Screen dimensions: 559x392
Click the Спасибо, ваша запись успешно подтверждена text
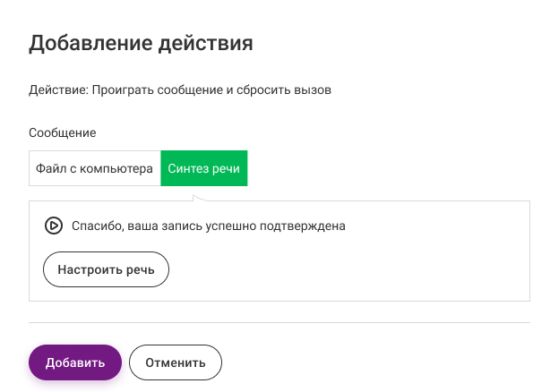pos(209,226)
